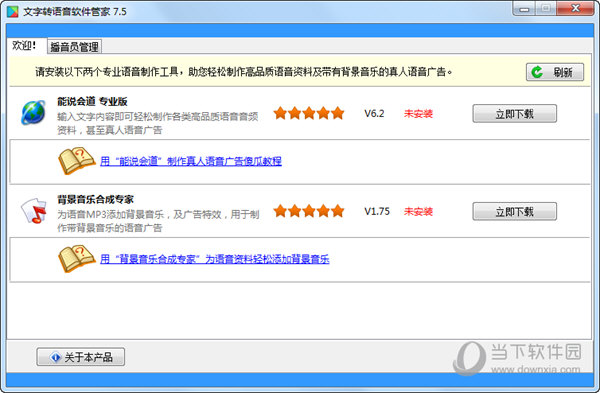This screenshot has height=393, width=600.
Task: Click the book icon beside 背景音乐合成专家 tutorial link
Action: click(x=77, y=258)
